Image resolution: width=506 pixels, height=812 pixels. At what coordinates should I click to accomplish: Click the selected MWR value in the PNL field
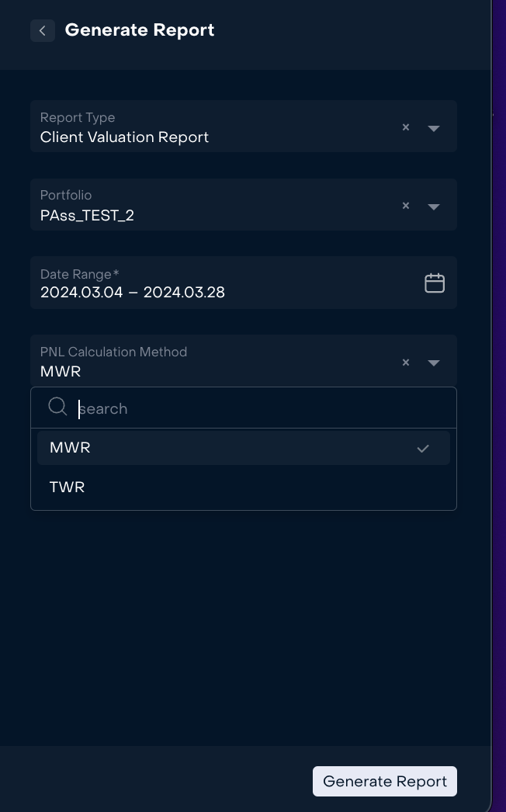61,371
